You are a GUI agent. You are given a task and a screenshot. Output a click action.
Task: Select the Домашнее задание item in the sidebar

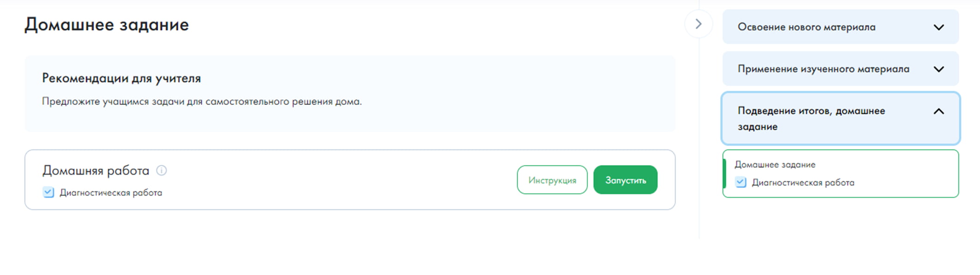775,165
